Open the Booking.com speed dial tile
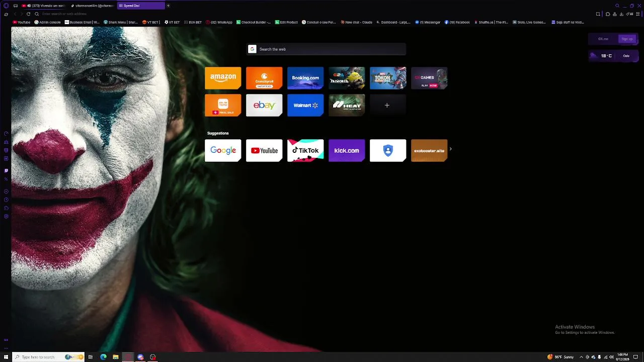 click(x=305, y=78)
